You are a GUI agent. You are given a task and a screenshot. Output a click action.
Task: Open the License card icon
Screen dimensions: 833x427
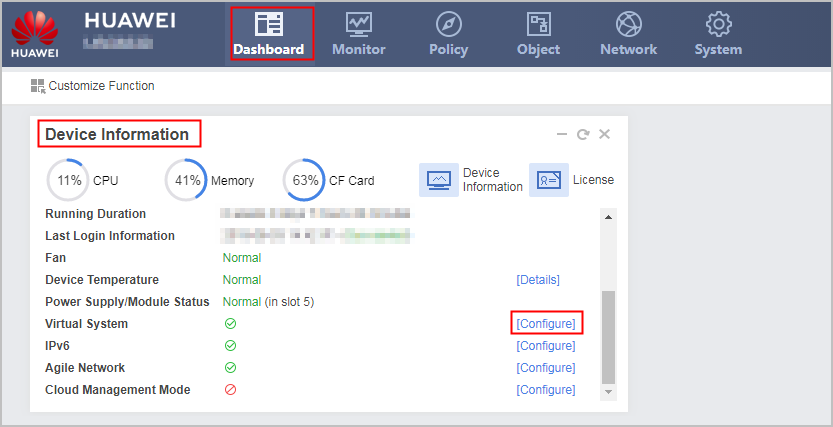pos(549,180)
